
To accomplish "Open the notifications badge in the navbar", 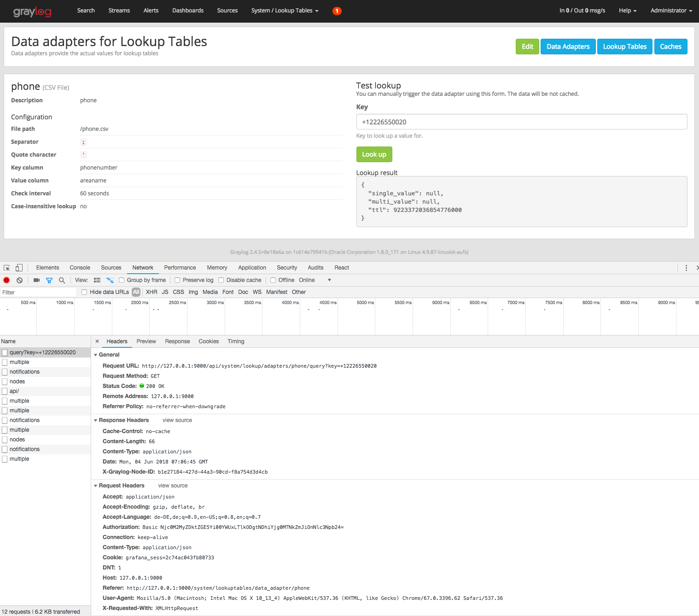I will 337,11.
